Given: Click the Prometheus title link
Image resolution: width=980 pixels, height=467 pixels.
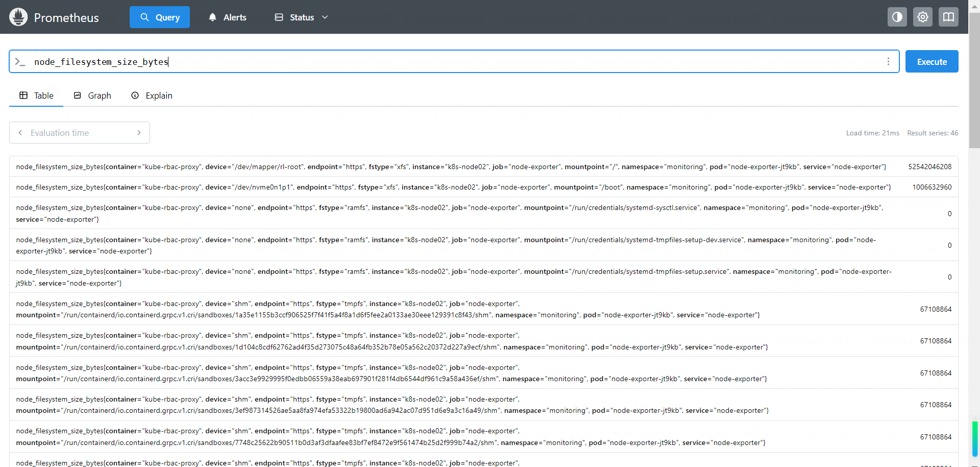Looking at the screenshot, I should click(x=66, y=18).
